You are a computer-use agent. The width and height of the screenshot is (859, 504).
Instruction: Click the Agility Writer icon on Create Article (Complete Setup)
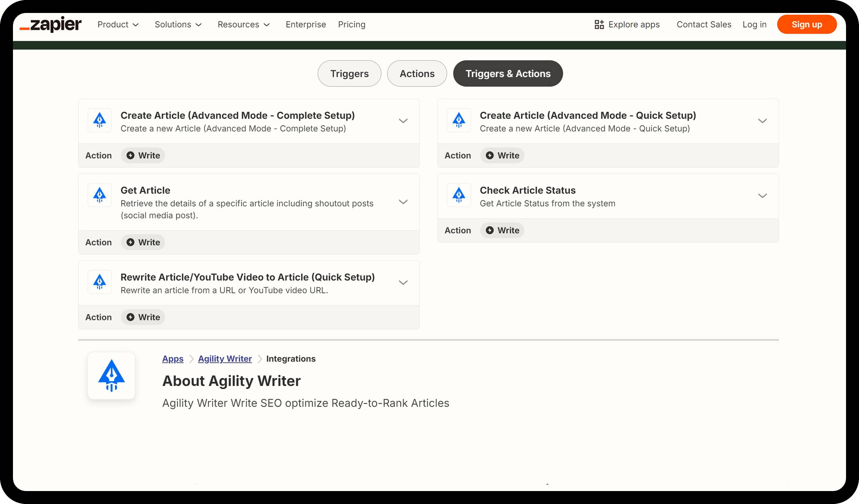coord(99,120)
